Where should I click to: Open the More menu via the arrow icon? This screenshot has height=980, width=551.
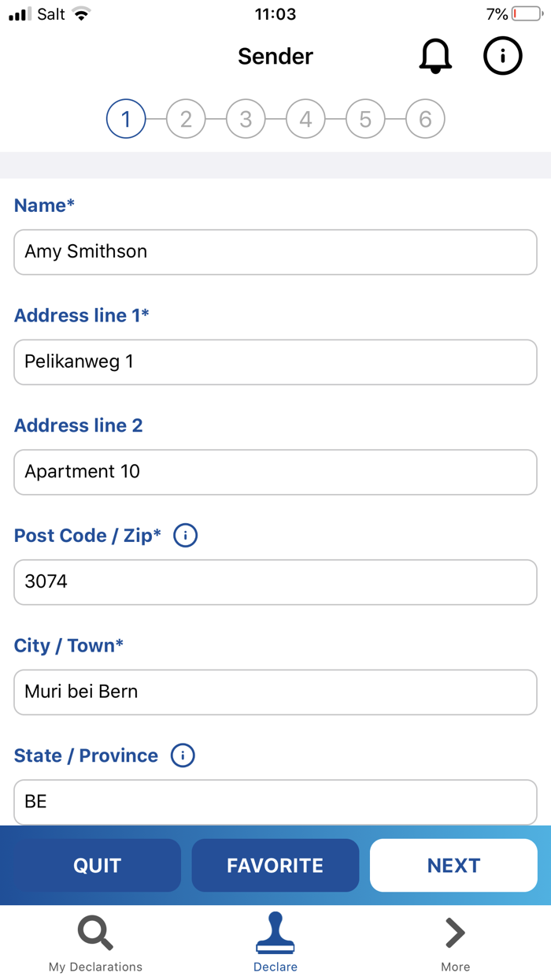(x=454, y=932)
